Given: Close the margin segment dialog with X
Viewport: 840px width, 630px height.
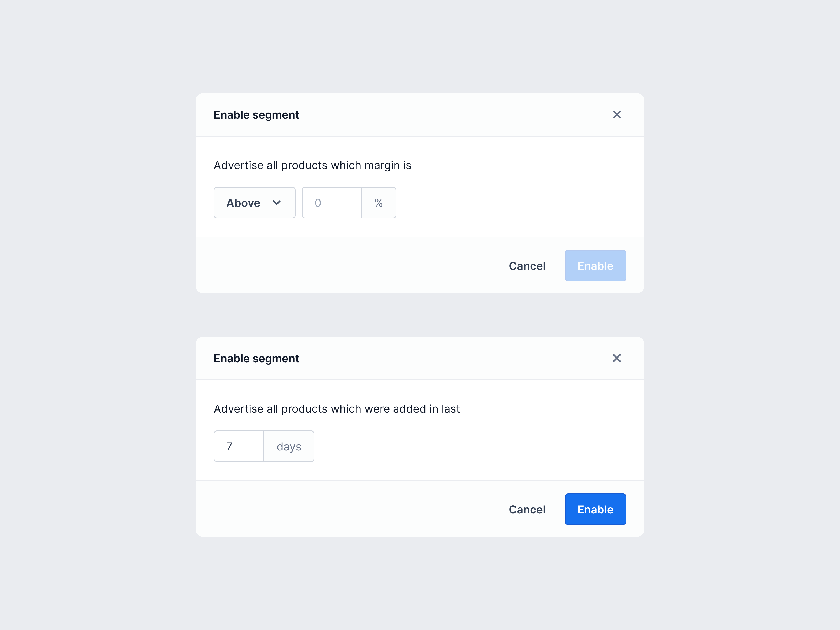Looking at the screenshot, I should coord(617,115).
